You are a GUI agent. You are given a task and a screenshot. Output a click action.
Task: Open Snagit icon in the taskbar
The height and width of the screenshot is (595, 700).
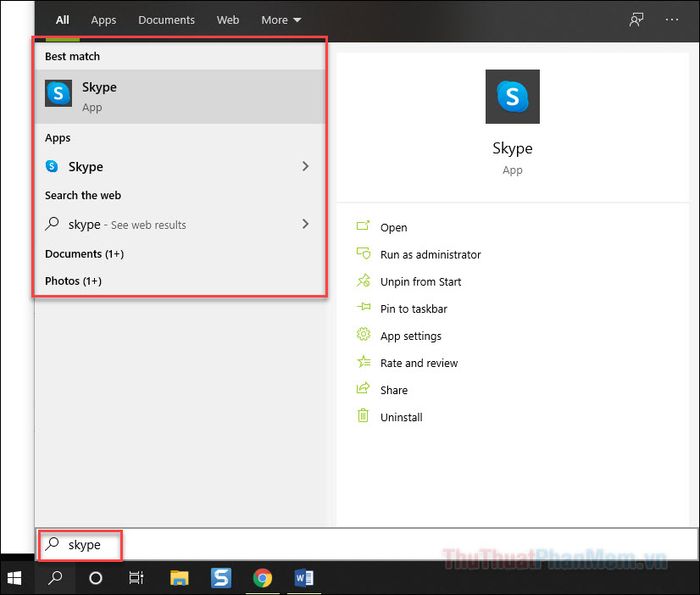221,577
